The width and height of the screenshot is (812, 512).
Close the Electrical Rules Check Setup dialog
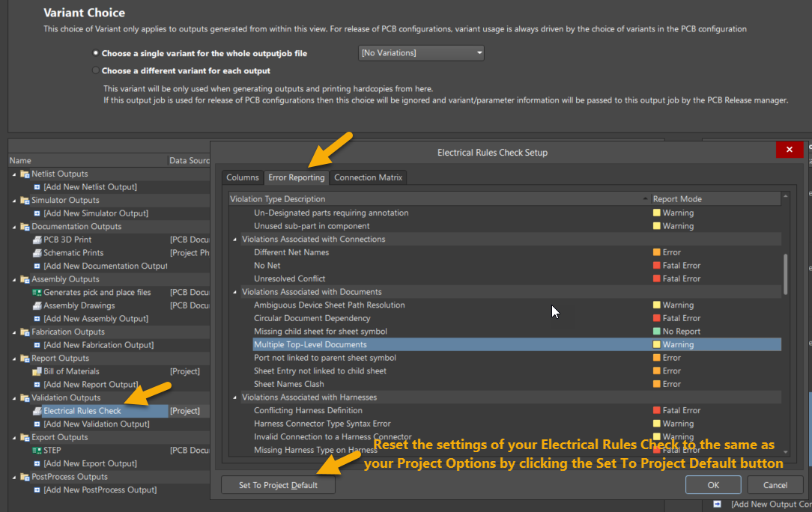pyautogui.click(x=790, y=150)
